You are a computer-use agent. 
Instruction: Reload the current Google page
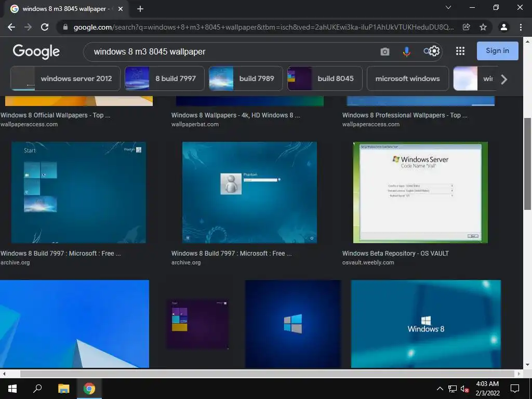pyautogui.click(x=45, y=27)
